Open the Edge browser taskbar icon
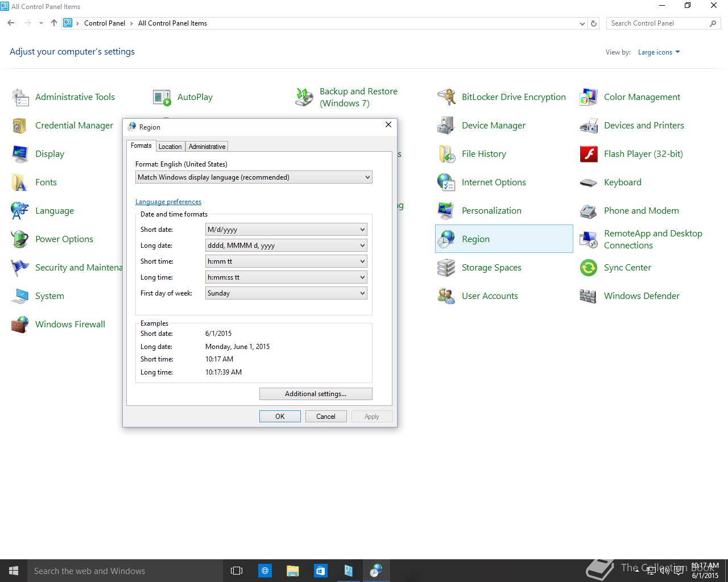This screenshot has width=728, height=582. 264,571
